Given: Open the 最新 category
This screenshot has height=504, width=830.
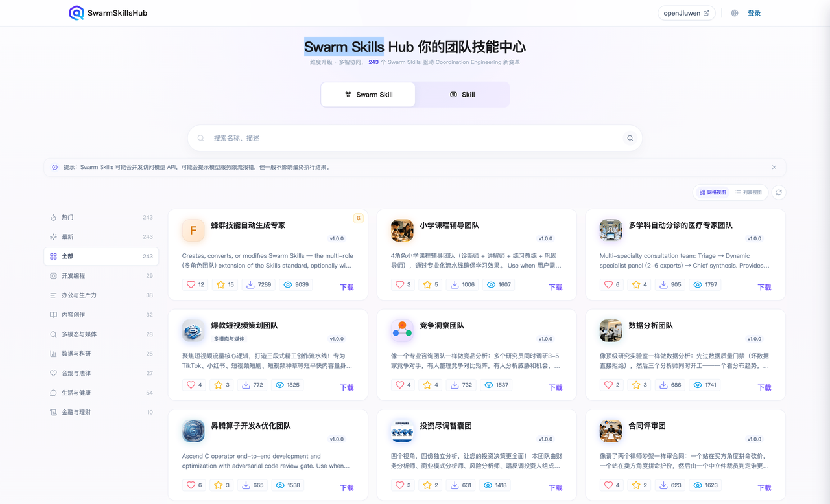Looking at the screenshot, I should click(101, 237).
